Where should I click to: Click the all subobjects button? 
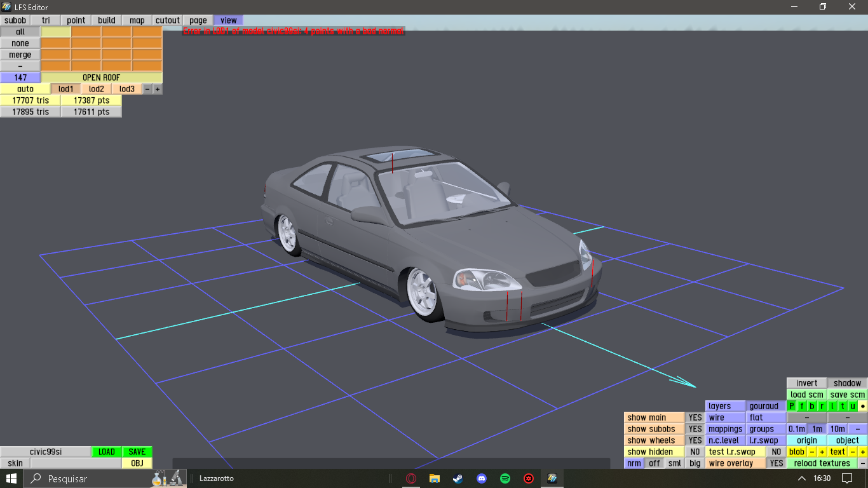pos(20,32)
